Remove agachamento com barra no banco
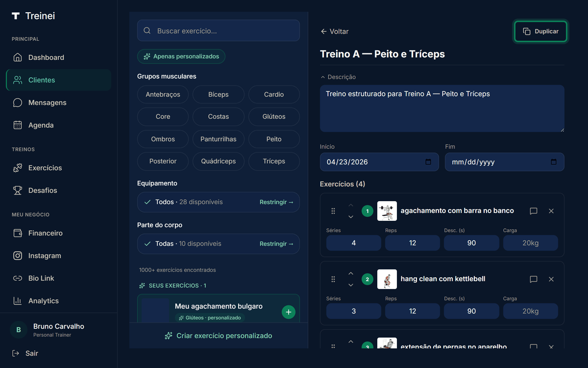 (551, 211)
